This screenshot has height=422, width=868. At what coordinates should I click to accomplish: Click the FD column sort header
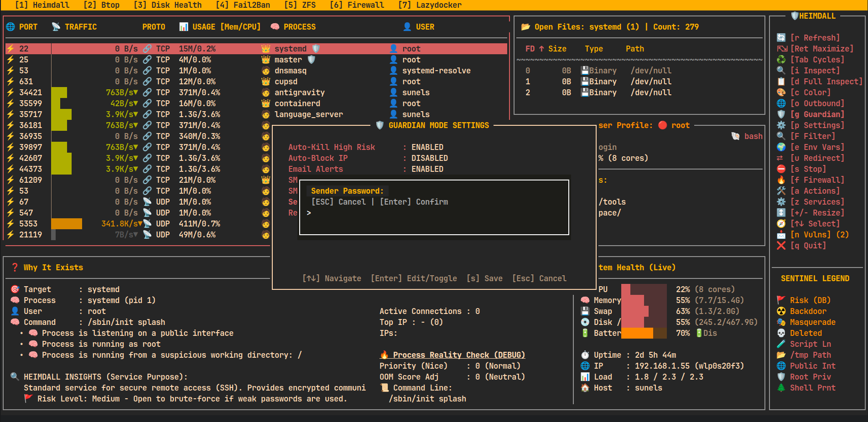click(x=535, y=49)
